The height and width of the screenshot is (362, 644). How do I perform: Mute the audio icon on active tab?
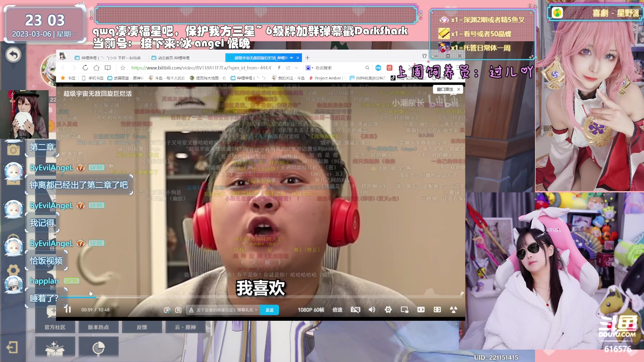[x=291, y=58]
